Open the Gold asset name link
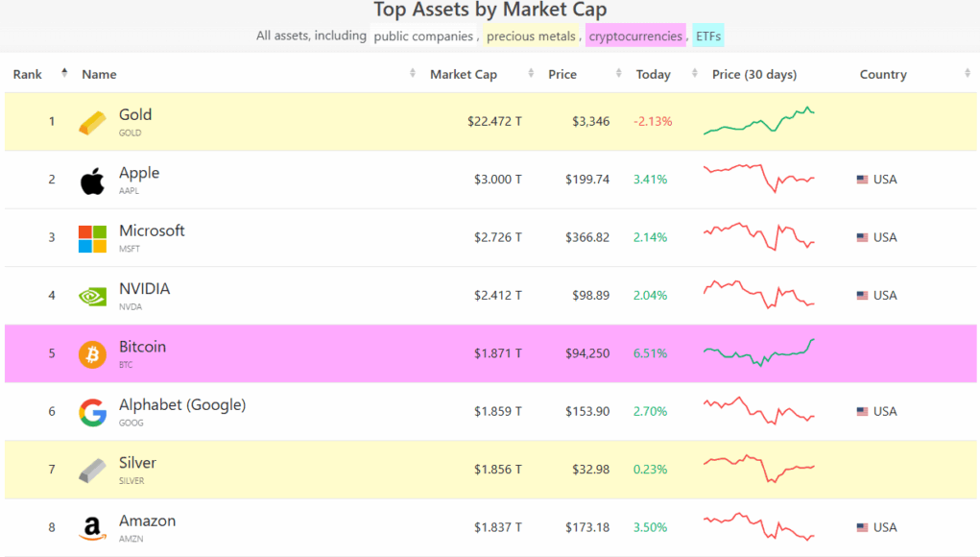980x557 pixels. [x=135, y=115]
